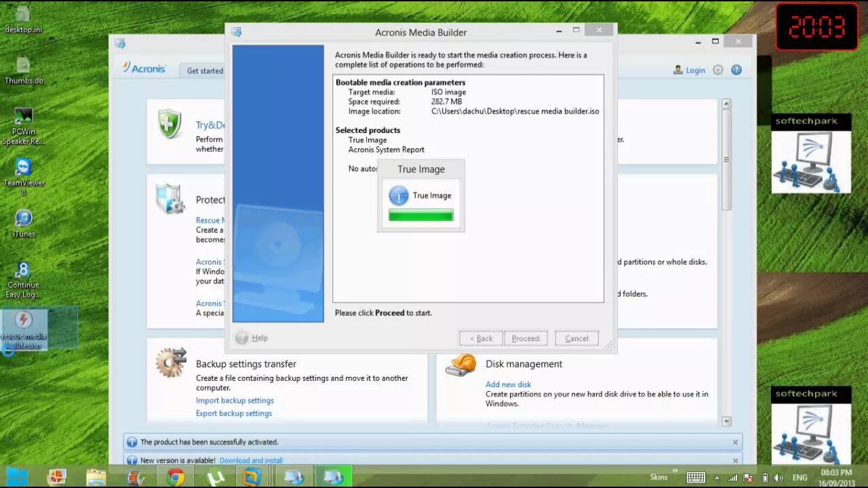Click scroll up arrow in Acronis window
Screen dimensions: 868x488
tap(726, 104)
